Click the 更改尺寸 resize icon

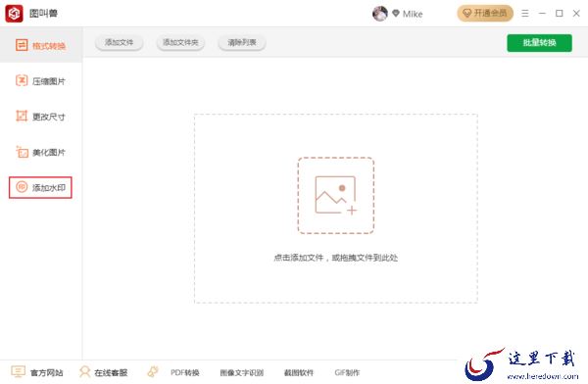pyautogui.click(x=22, y=116)
